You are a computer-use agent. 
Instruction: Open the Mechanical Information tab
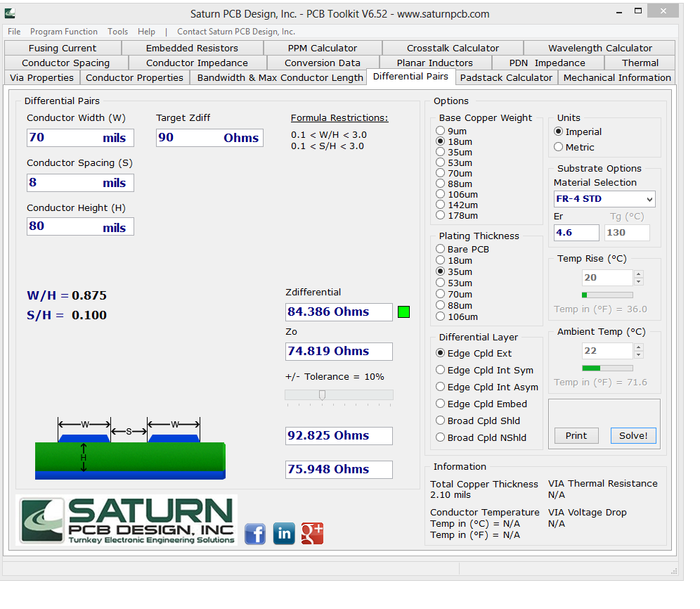pyautogui.click(x=617, y=78)
